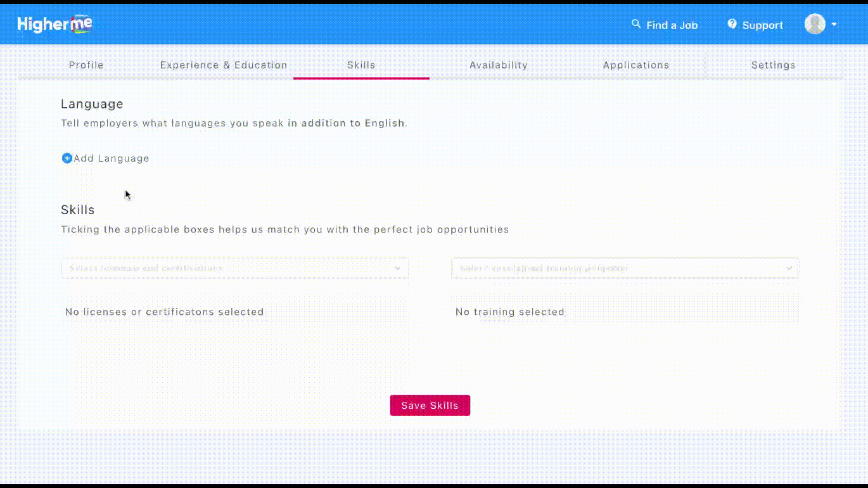This screenshot has width=868, height=488.
Task: Switch to the Profile tab
Action: [x=86, y=65]
